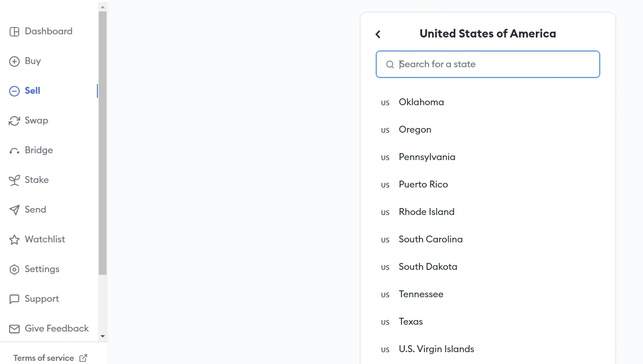Click the Dashboard icon in sidebar
The image size is (643, 364).
[x=15, y=32]
